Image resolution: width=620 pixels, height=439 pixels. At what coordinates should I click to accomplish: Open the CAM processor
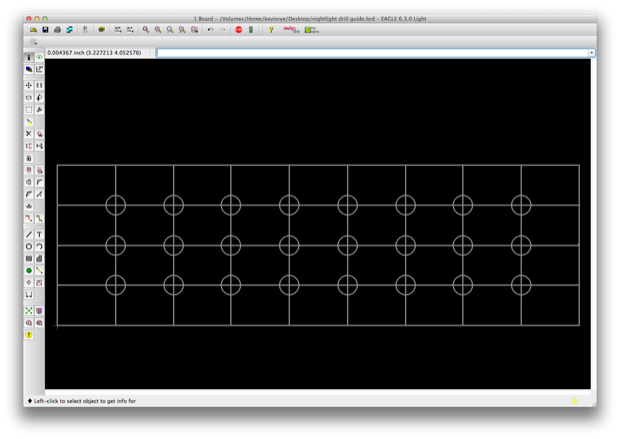point(70,30)
